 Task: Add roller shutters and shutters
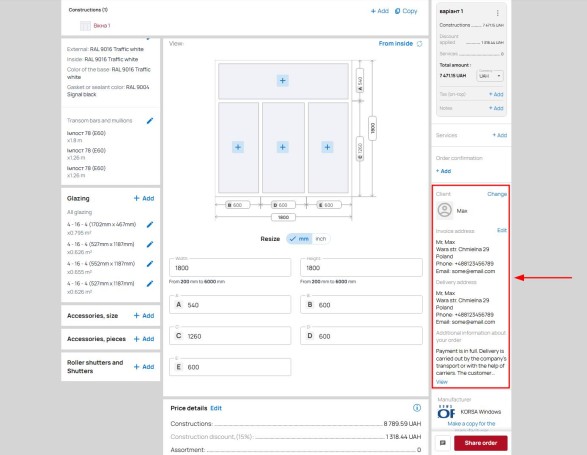tap(144, 367)
